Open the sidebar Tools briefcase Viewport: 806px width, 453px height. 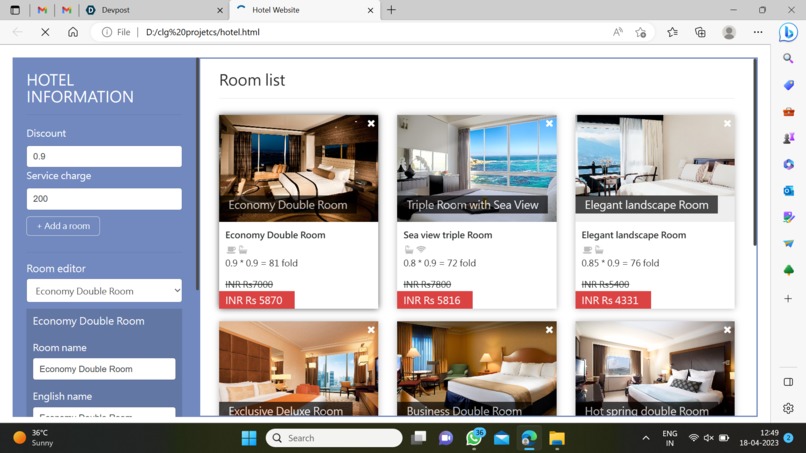point(789,112)
